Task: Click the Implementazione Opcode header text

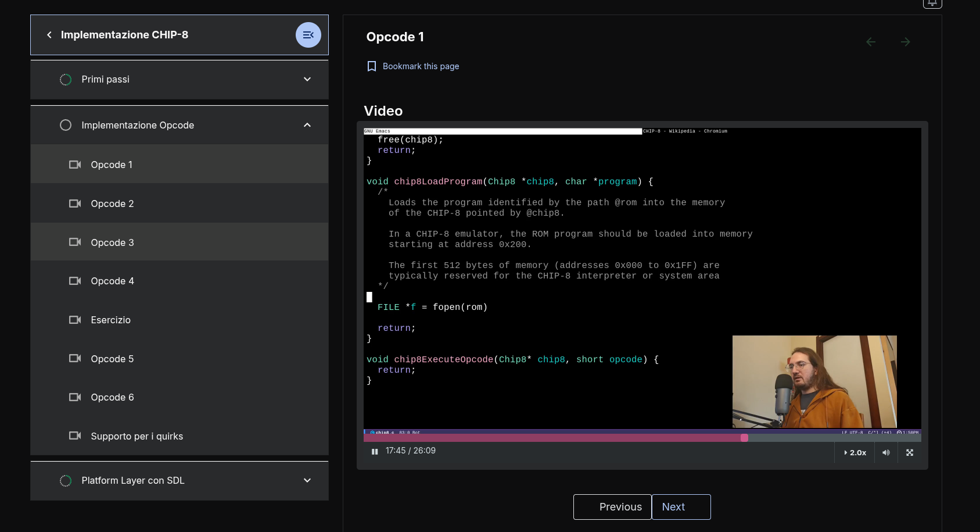Action: click(x=138, y=125)
